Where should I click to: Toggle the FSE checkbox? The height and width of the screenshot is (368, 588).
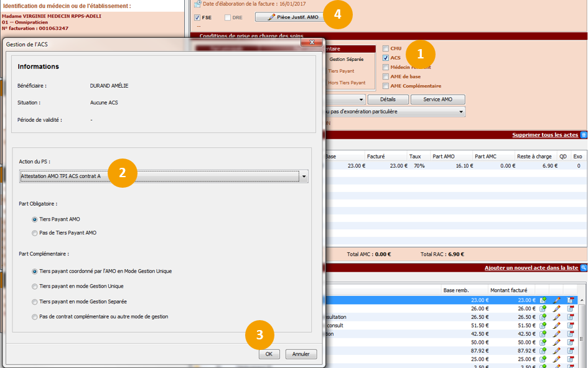[197, 17]
